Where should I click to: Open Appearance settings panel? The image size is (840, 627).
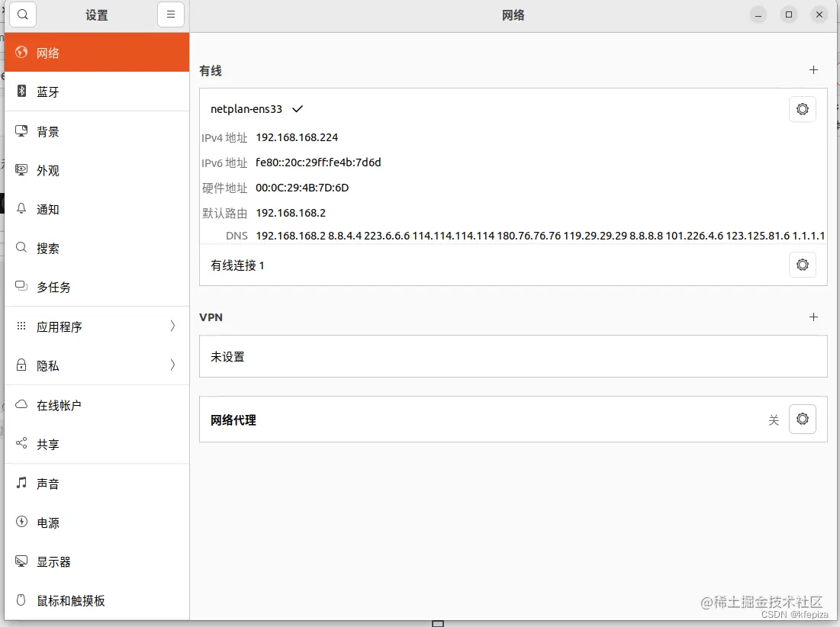(97, 170)
